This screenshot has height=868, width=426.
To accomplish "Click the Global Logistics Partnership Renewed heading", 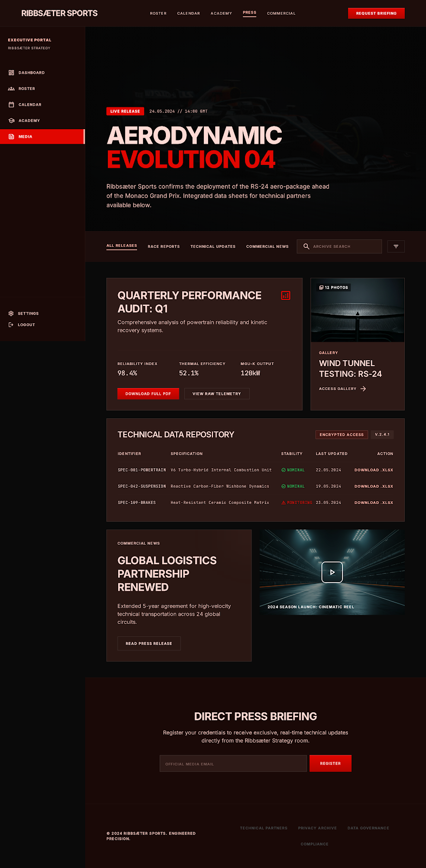I will coord(167,574).
